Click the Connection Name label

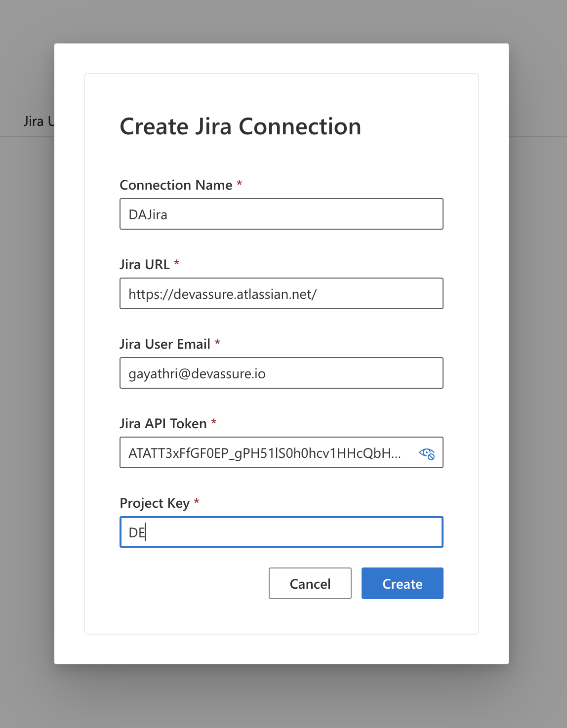pyautogui.click(x=176, y=185)
